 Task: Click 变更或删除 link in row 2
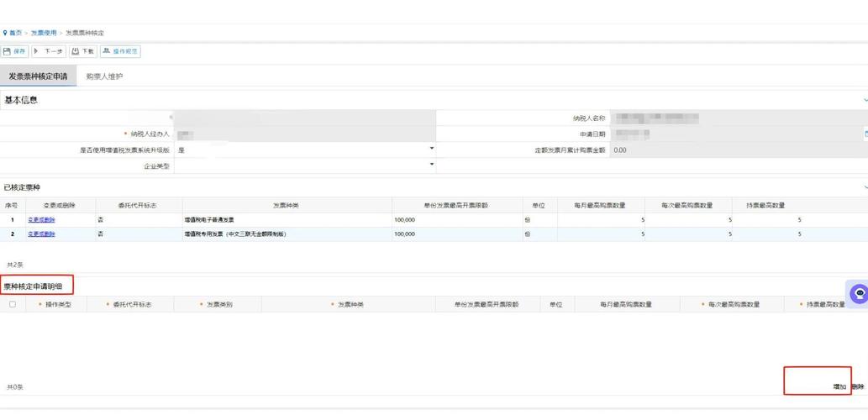41,234
